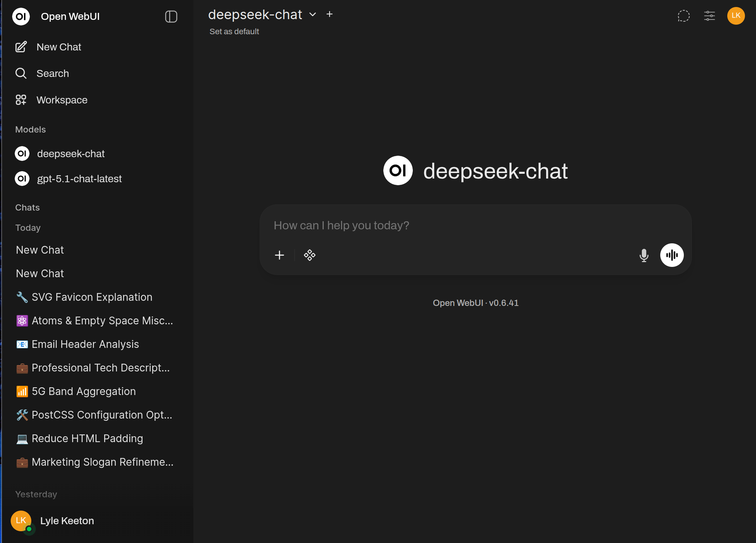Toggle temporary chat with the dashed circle icon
The height and width of the screenshot is (543, 756).
pos(684,16)
